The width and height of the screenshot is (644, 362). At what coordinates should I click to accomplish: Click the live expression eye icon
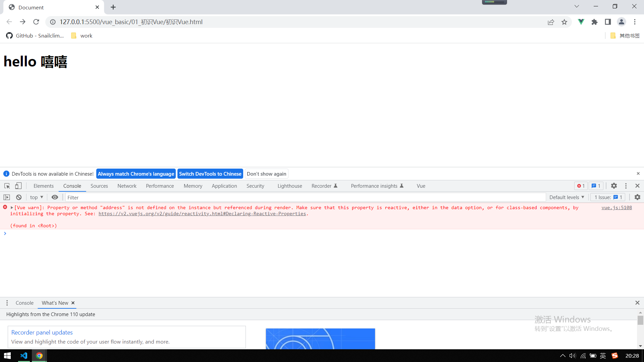pos(55,197)
